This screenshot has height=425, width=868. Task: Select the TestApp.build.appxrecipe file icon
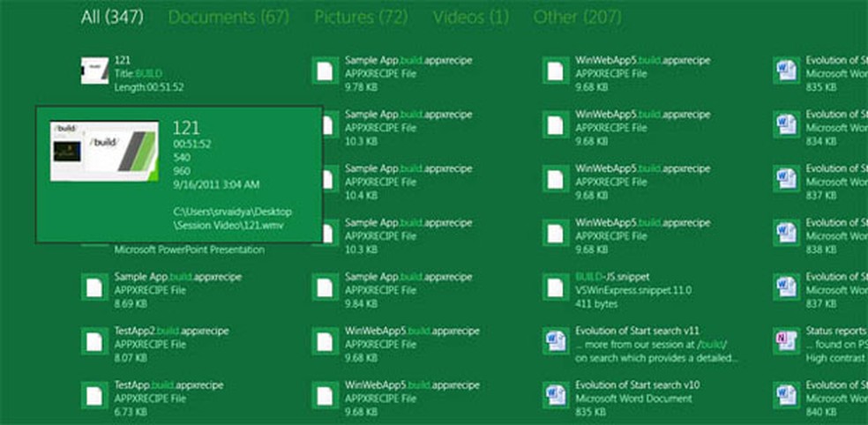click(x=94, y=396)
